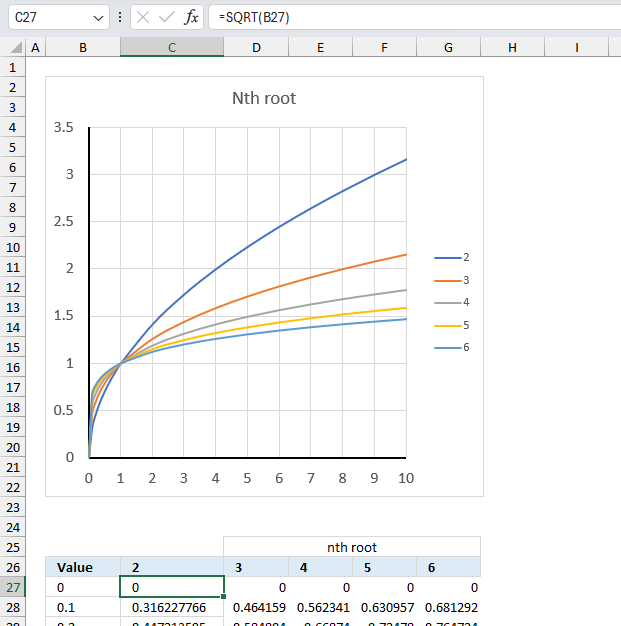Screen dimensions: 621x626
Task: Click legend entry for series 4
Action: click(452, 303)
